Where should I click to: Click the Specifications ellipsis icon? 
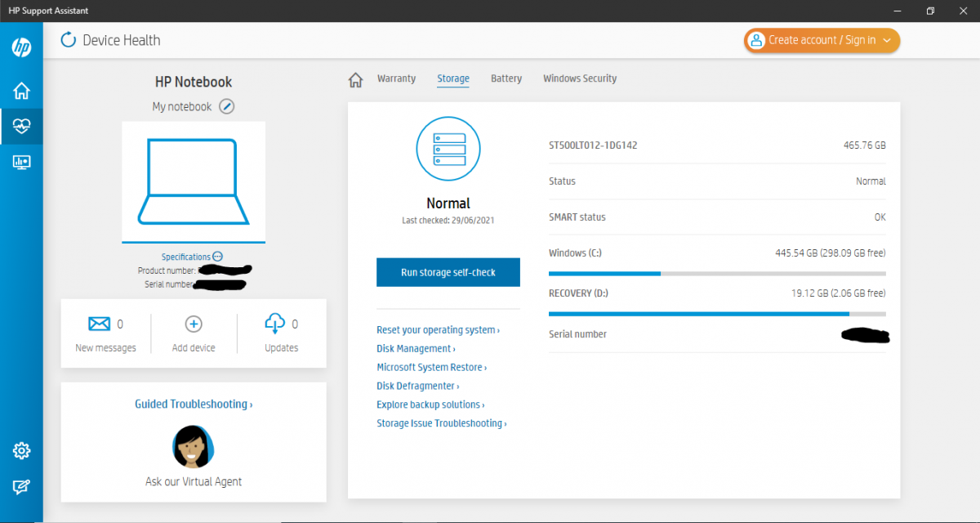coord(217,257)
